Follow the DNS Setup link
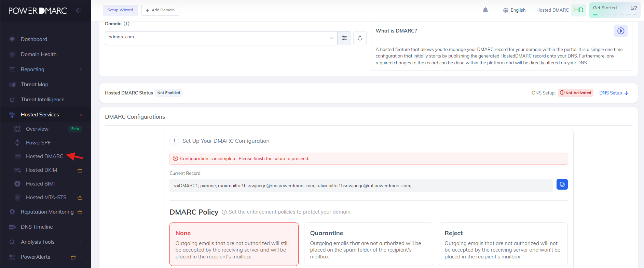644x268 pixels. 614,93
